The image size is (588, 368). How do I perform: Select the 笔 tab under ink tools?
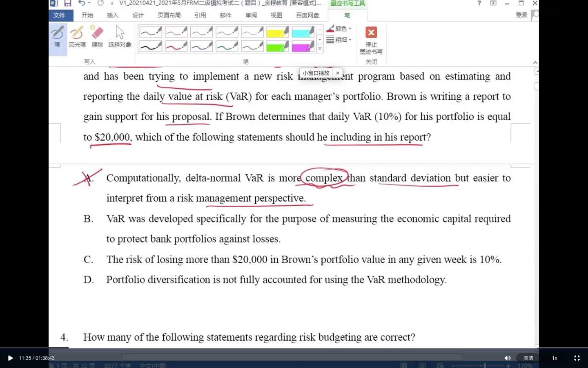[x=347, y=15]
